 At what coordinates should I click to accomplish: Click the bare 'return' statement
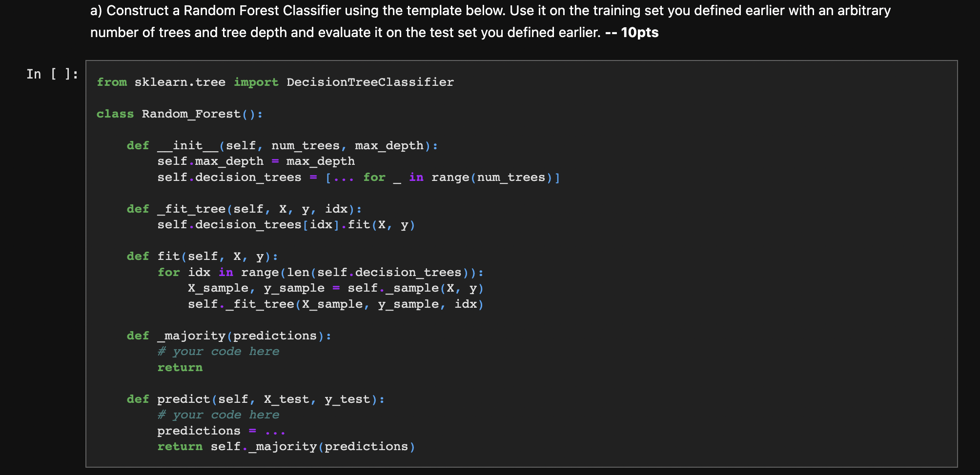[x=180, y=367]
